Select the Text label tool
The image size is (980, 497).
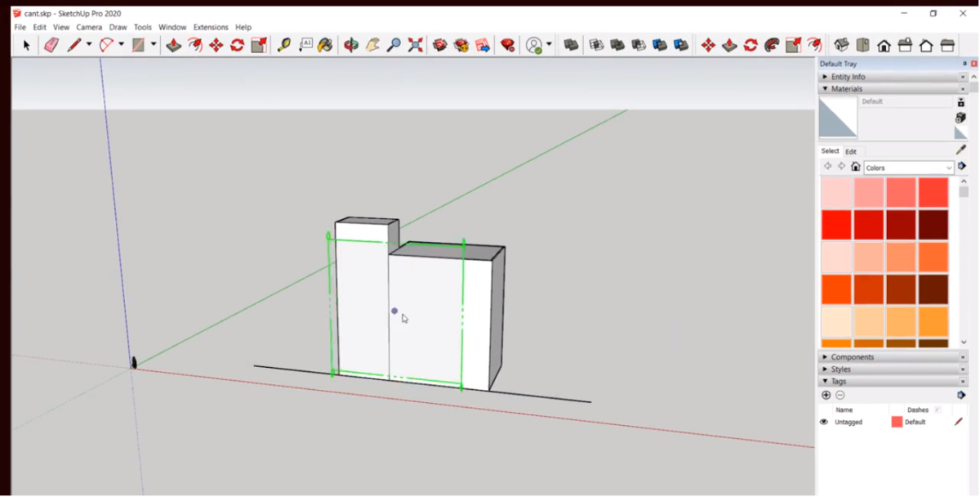(x=305, y=46)
